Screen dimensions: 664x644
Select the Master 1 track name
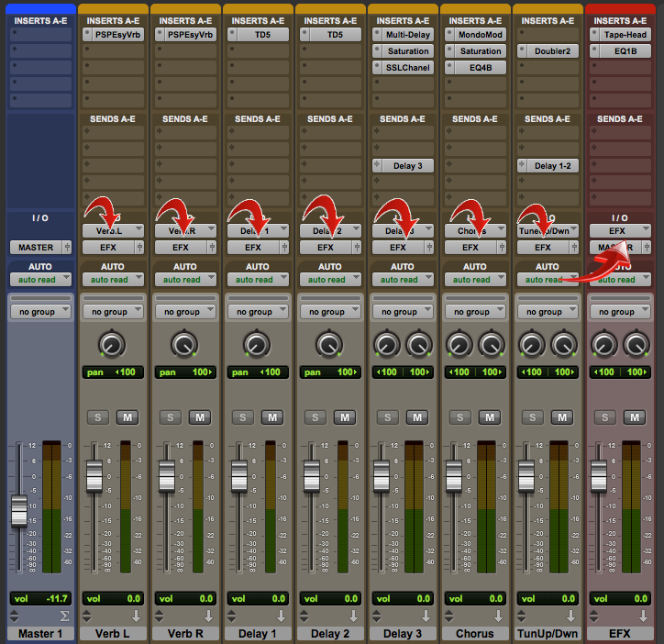pyautogui.click(x=40, y=634)
